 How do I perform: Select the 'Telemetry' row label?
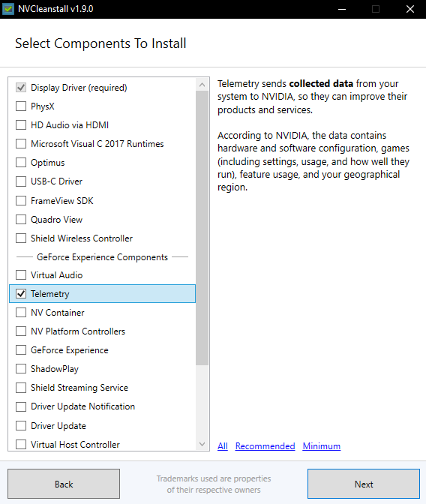(x=49, y=294)
